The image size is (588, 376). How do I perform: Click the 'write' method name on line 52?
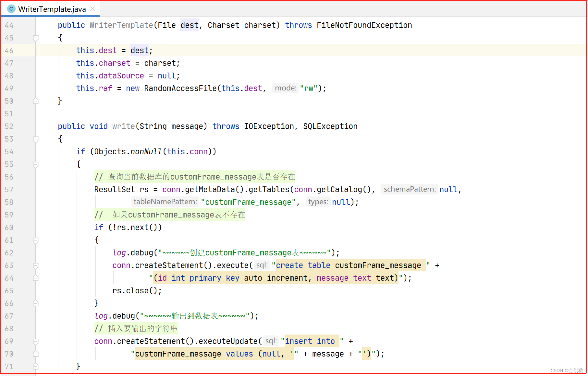pyautogui.click(x=124, y=126)
